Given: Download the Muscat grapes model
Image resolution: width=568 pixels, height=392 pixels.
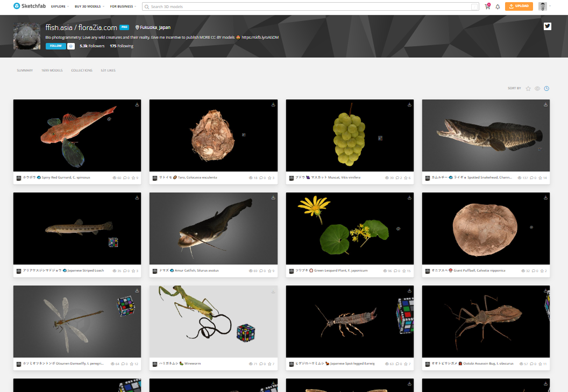Looking at the screenshot, I should coord(409,105).
